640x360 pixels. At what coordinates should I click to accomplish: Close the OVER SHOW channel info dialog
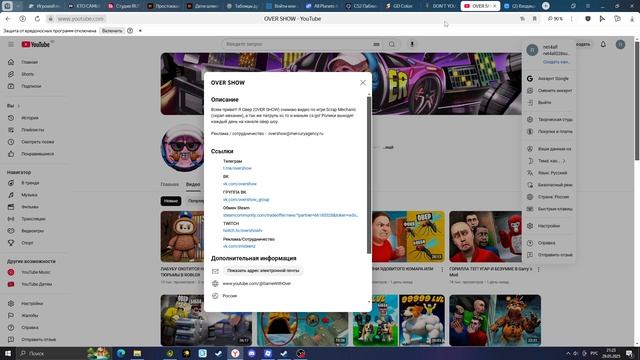pyautogui.click(x=363, y=82)
